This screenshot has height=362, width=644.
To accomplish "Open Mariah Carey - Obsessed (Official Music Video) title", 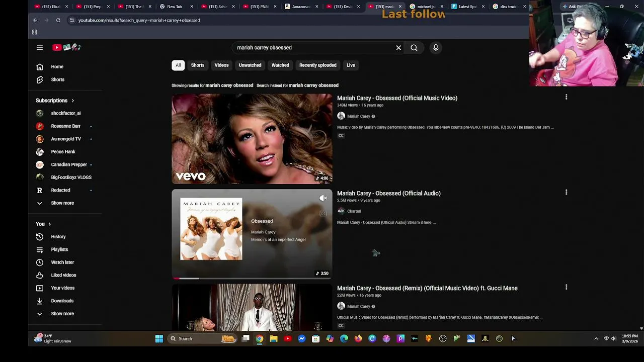I will click(397, 98).
